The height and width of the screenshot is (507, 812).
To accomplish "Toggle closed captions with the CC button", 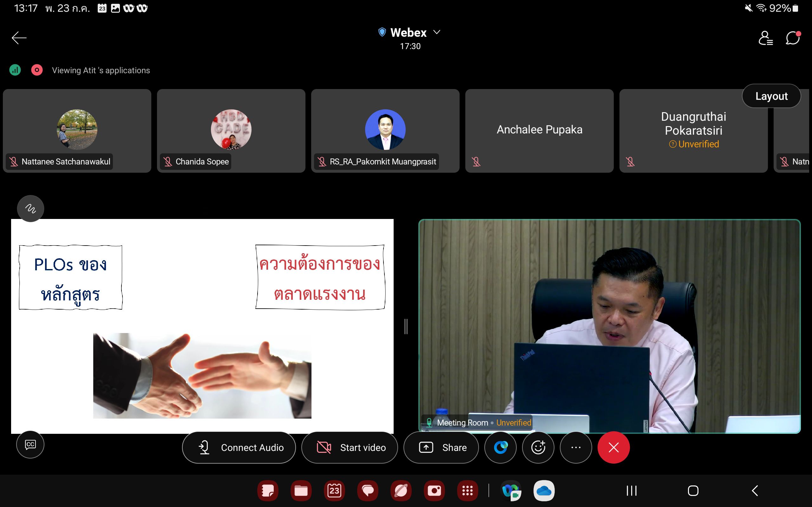I will [30, 445].
